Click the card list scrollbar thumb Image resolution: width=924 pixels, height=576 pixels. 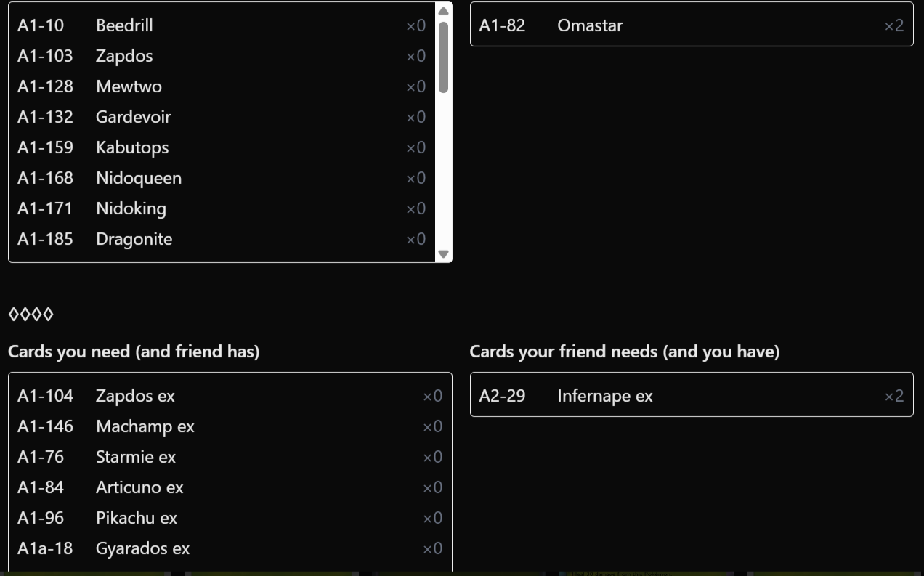point(443,57)
